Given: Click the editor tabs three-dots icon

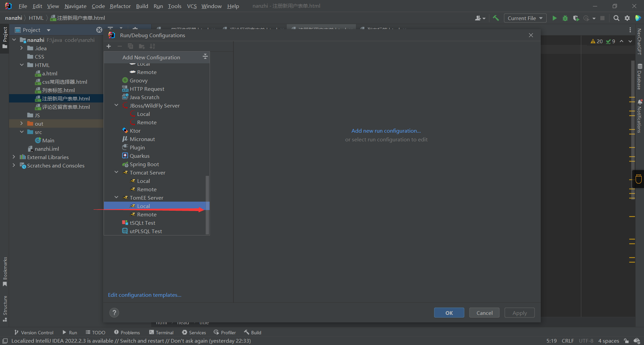Looking at the screenshot, I should [x=630, y=30].
